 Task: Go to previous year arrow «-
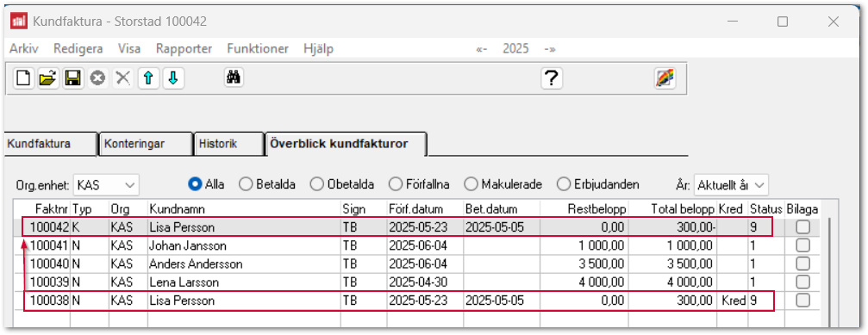click(x=481, y=48)
